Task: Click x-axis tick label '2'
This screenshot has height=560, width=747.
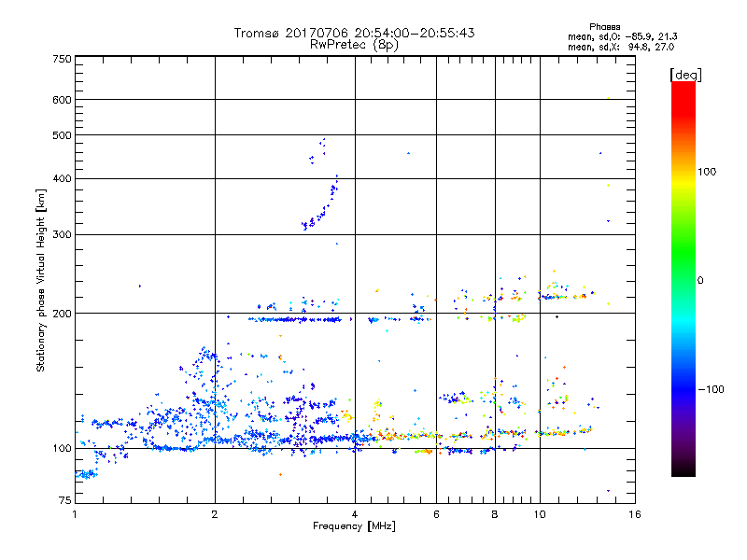Action: 215,514
